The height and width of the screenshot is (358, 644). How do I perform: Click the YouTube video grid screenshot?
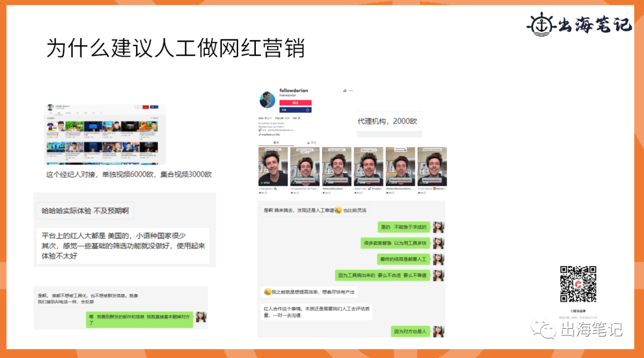click(105, 134)
